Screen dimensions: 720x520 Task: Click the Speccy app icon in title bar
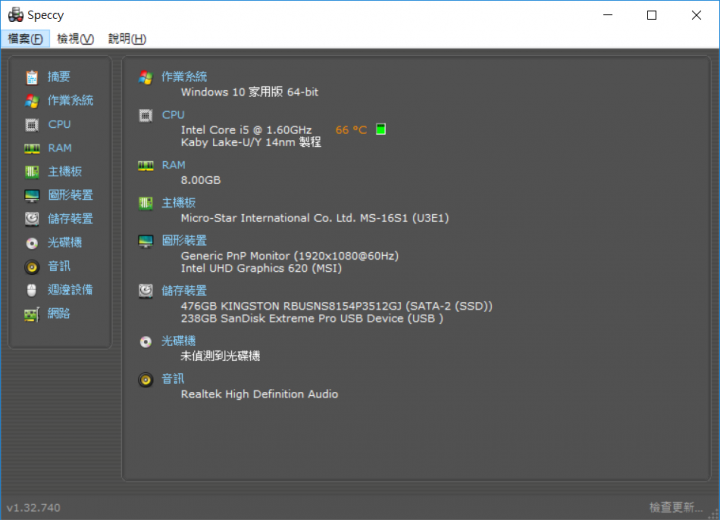point(16,15)
